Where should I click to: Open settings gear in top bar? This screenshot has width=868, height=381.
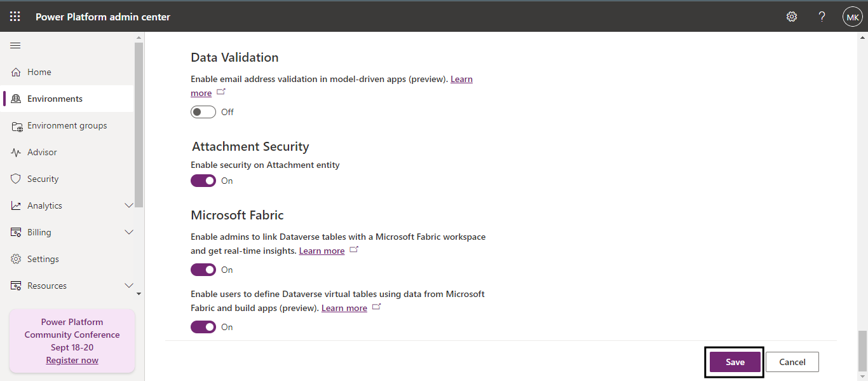[792, 17]
